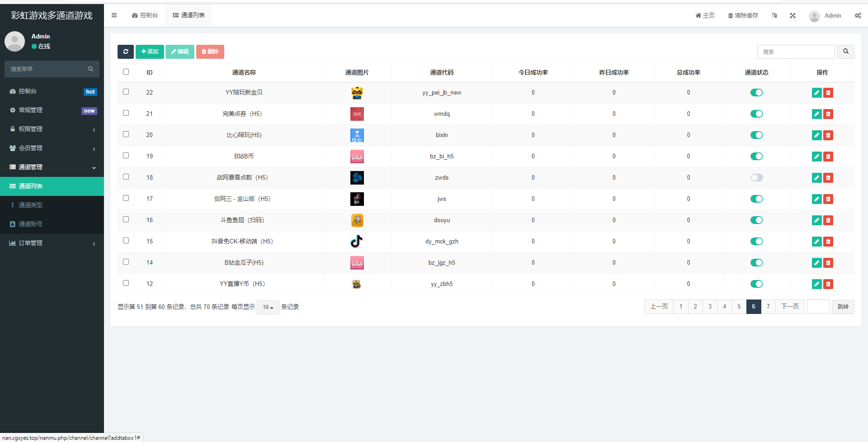This screenshot has height=442, width=868.
Task: Click the page number jump input field
Action: [818, 307]
